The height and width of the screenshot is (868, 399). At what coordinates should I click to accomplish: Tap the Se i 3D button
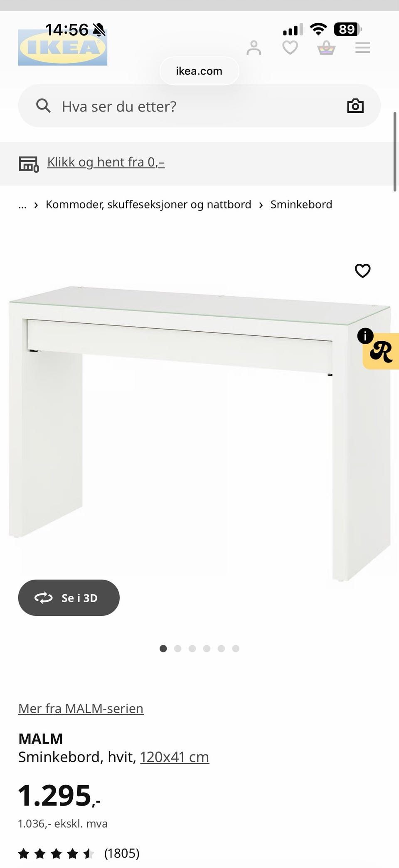69,598
